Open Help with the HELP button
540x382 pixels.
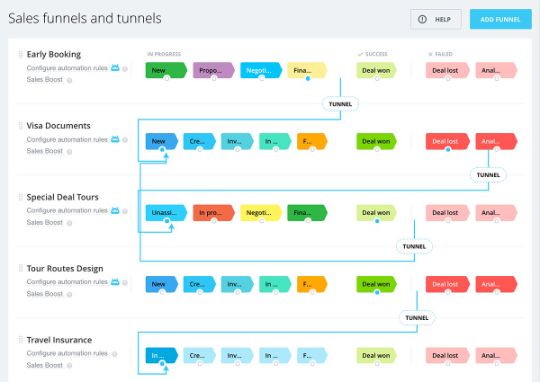436,19
